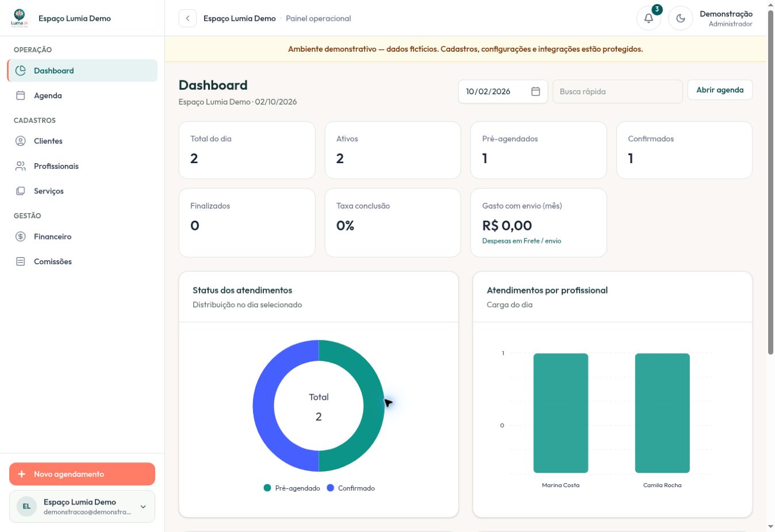Click the Confirmados stat card
Image resolution: width=775 pixels, height=532 pixels.
coord(684,150)
